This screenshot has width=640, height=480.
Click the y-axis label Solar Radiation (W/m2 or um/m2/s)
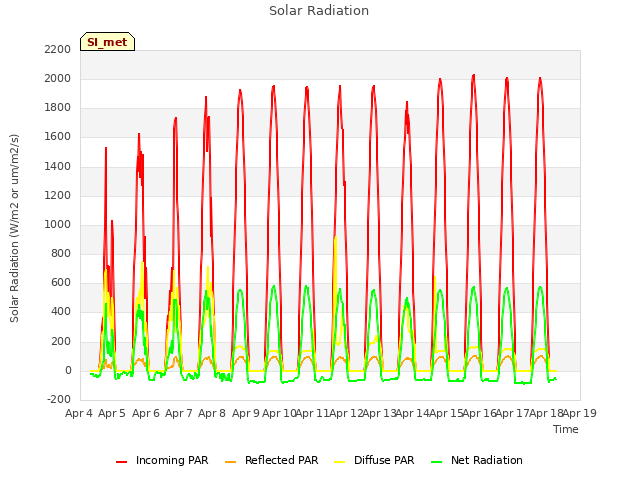click(14, 228)
